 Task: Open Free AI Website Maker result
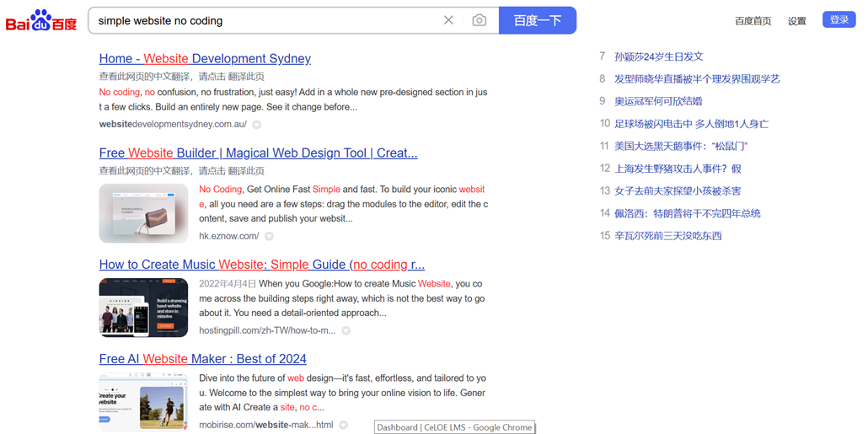point(202,359)
